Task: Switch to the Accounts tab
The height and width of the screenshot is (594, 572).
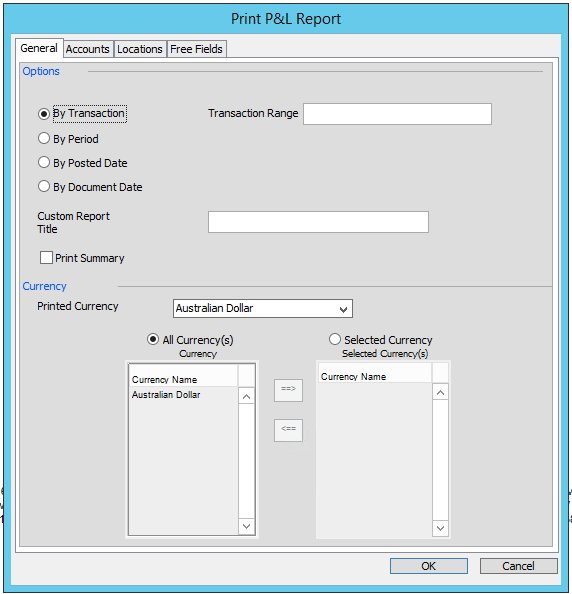Action: click(88, 49)
